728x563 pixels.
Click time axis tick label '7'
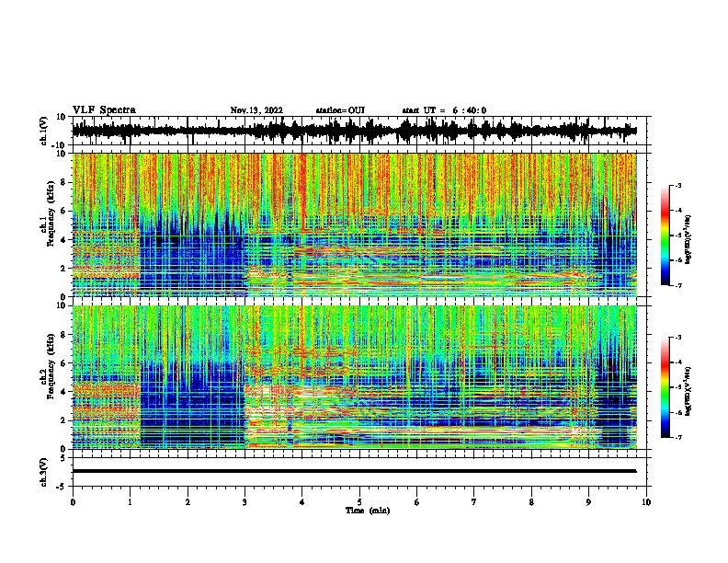pyautogui.click(x=474, y=502)
